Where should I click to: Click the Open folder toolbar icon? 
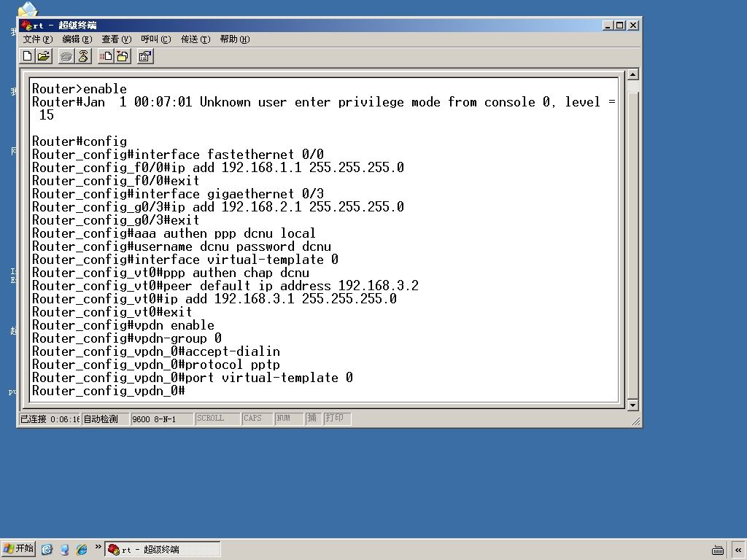point(43,56)
